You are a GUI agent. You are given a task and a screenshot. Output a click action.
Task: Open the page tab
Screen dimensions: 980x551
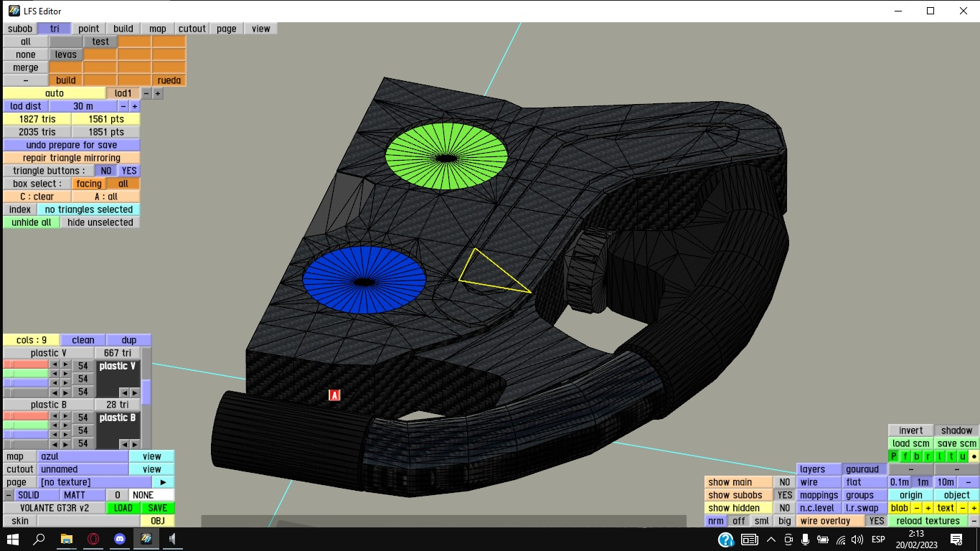[227, 29]
